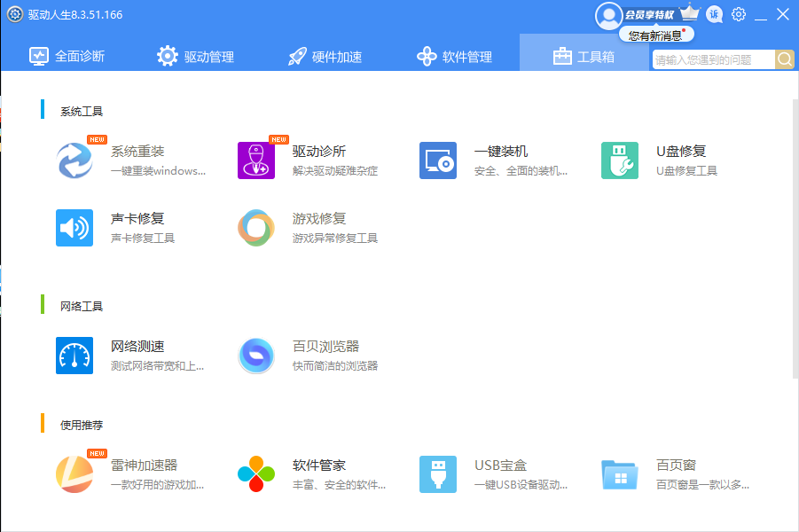Screen dimensions: 799x532
Task: Click the vertical scrollbar on right edge
Action: click(x=795, y=239)
